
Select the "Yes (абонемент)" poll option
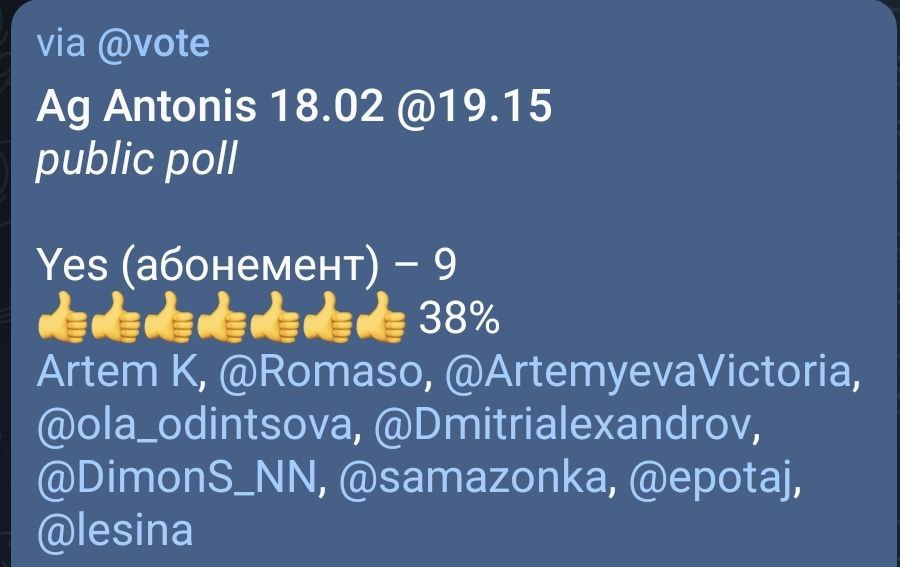(x=210, y=265)
